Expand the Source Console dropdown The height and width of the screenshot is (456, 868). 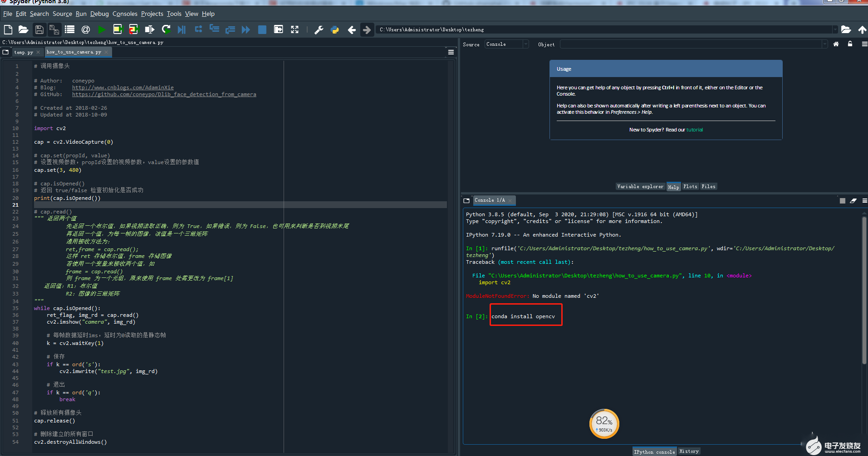click(526, 44)
